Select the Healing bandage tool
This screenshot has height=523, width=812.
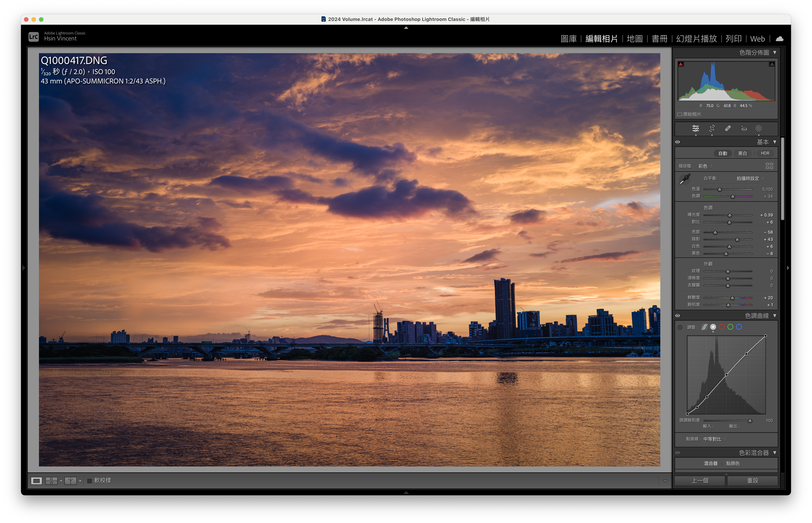728,128
